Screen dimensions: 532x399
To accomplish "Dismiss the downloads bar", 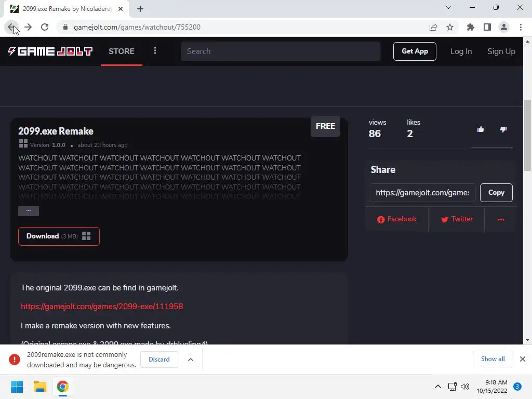I will pos(523,359).
